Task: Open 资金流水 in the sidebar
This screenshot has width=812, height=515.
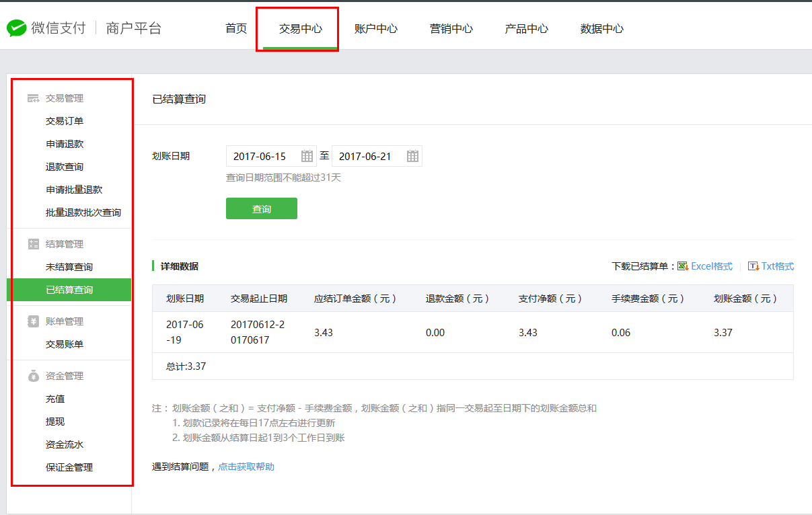Action: tap(65, 444)
